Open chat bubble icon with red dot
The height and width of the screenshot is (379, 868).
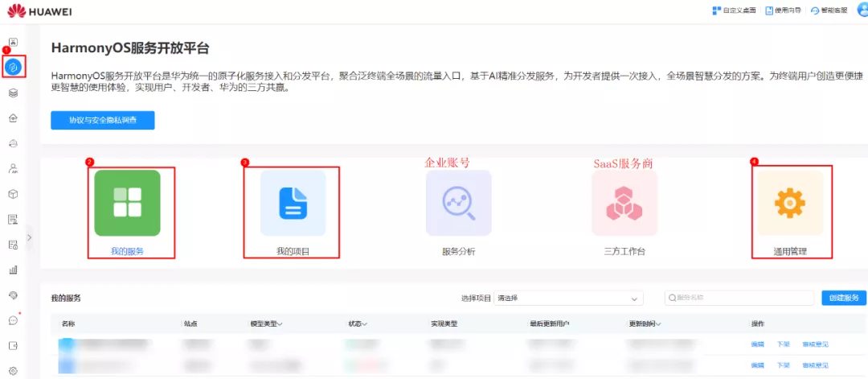(x=14, y=320)
